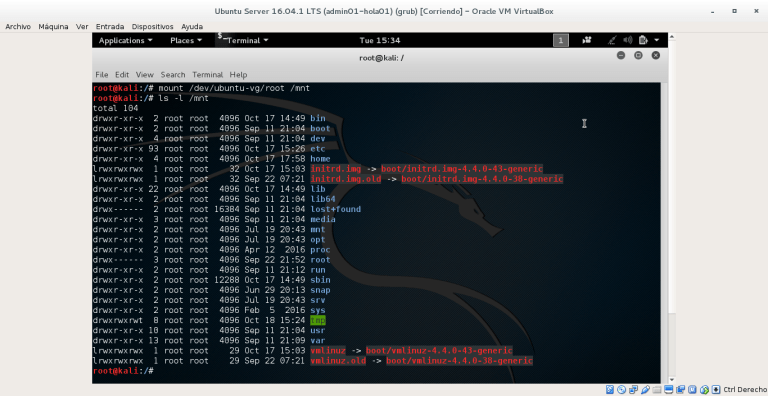Click the optical disc icon in VirtualBox status bar
Image resolution: width=768 pixels, height=396 pixels.
622,390
